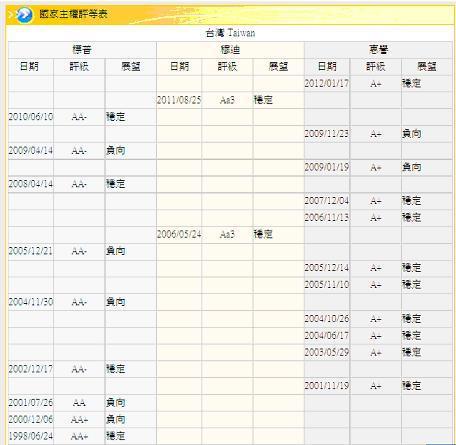Click the 穩定 outlook in the 2002/12/17 row

pyautogui.click(x=116, y=369)
